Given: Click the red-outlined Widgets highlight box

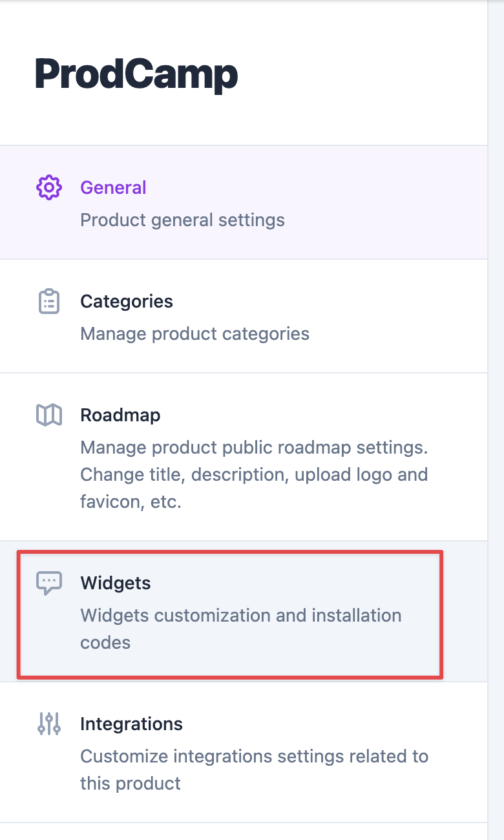Looking at the screenshot, I should pos(230,614).
